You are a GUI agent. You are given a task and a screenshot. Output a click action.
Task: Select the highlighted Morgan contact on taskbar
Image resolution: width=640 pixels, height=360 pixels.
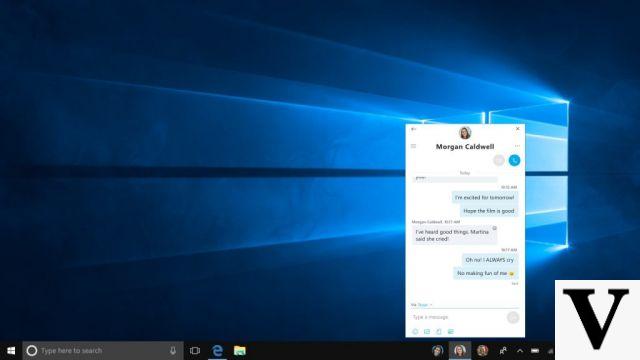coord(460,351)
